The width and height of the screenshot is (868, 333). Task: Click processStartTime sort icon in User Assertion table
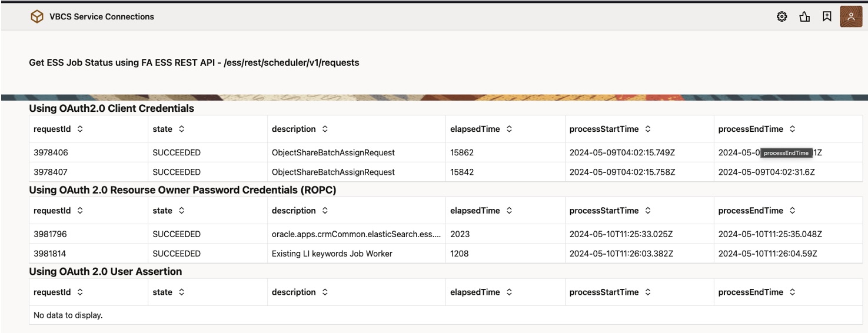(x=648, y=292)
